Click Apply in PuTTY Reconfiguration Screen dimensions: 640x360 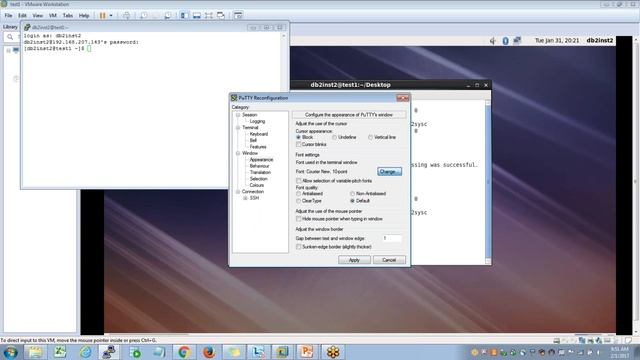click(x=354, y=260)
